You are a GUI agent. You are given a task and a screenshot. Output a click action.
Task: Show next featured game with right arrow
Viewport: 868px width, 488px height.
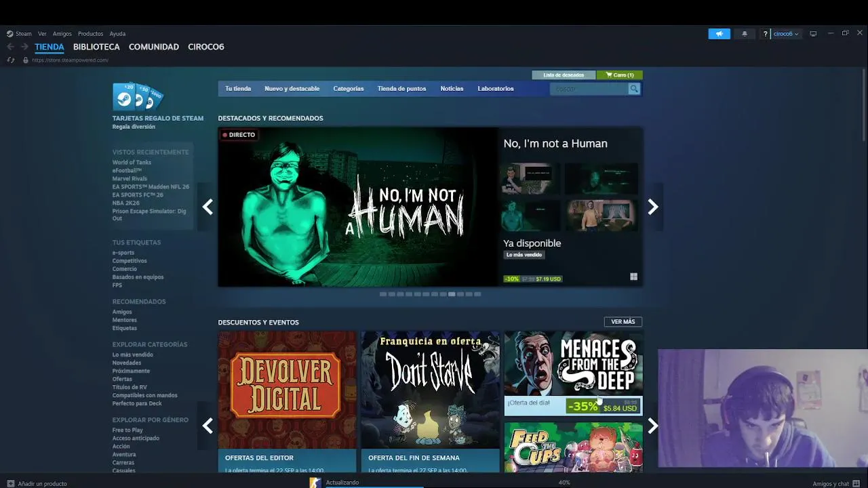(653, 207)
